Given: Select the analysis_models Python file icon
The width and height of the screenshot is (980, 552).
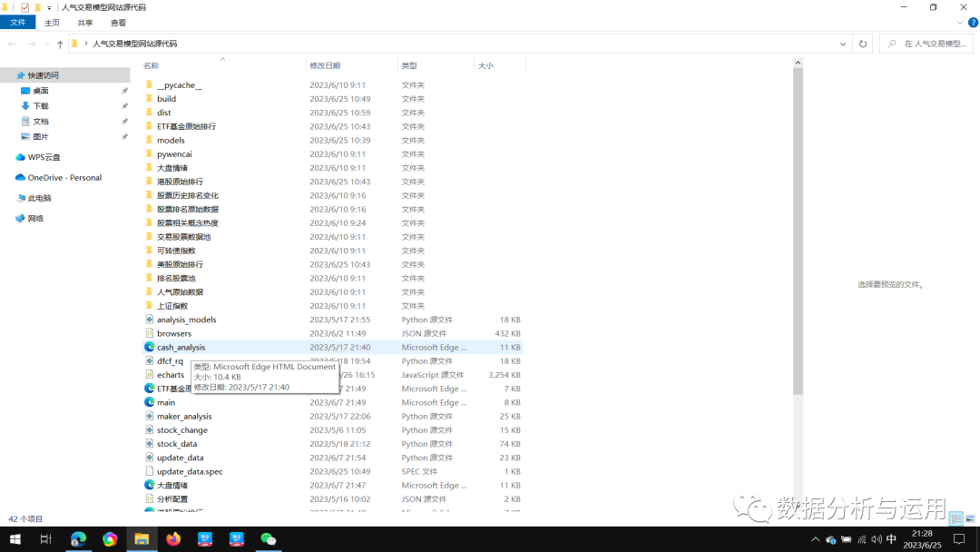Looking at the screenshot, I should tap(150, 320).
